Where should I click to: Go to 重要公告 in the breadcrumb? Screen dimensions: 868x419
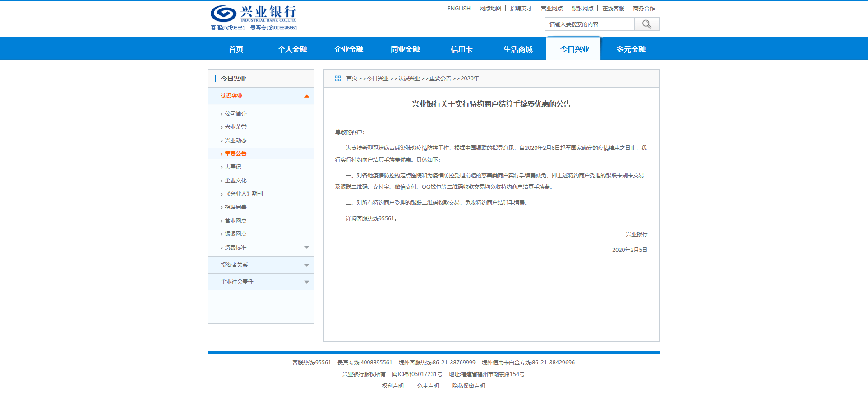point(440,79)
